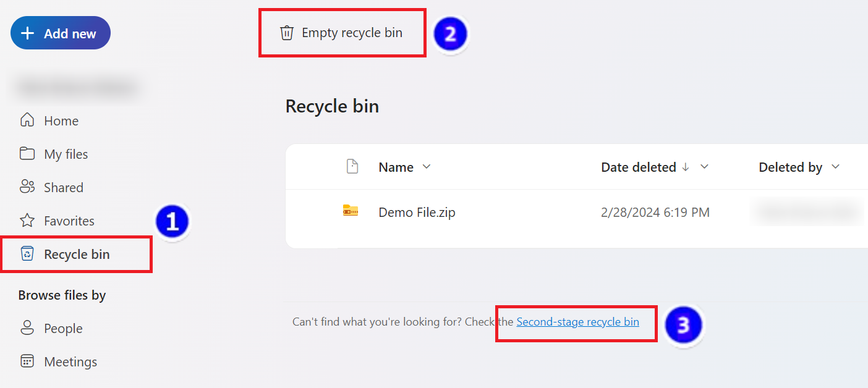This screenshot has width=868, height=388.
Task: Open the Date deleted column dropdown
Action: coord(704,167)
